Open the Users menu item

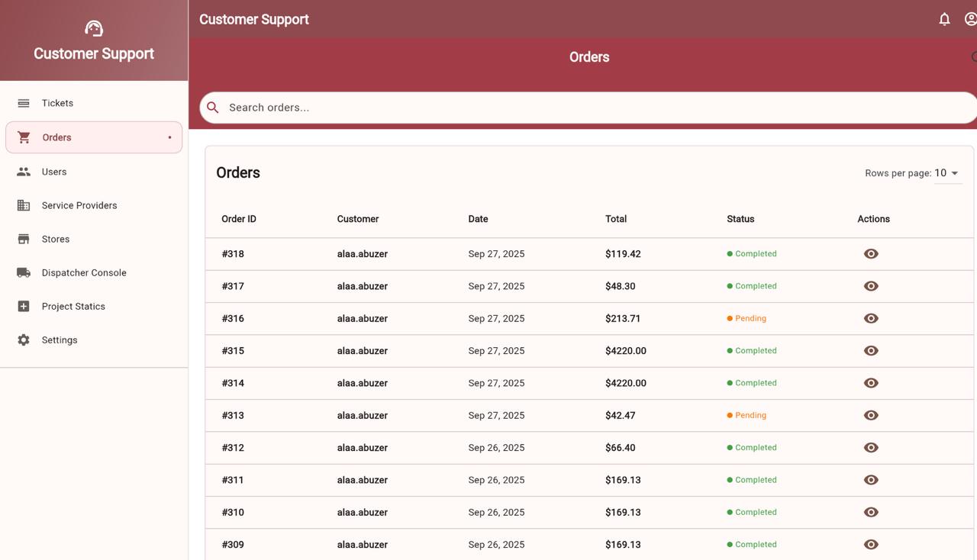pos(54,172)
